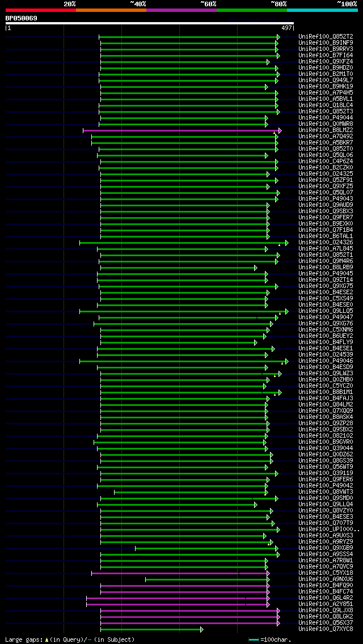This screenshot has width=363, height=644.
Task: Click the cyan ~100% identity legend segment
Action: point(322,10)
